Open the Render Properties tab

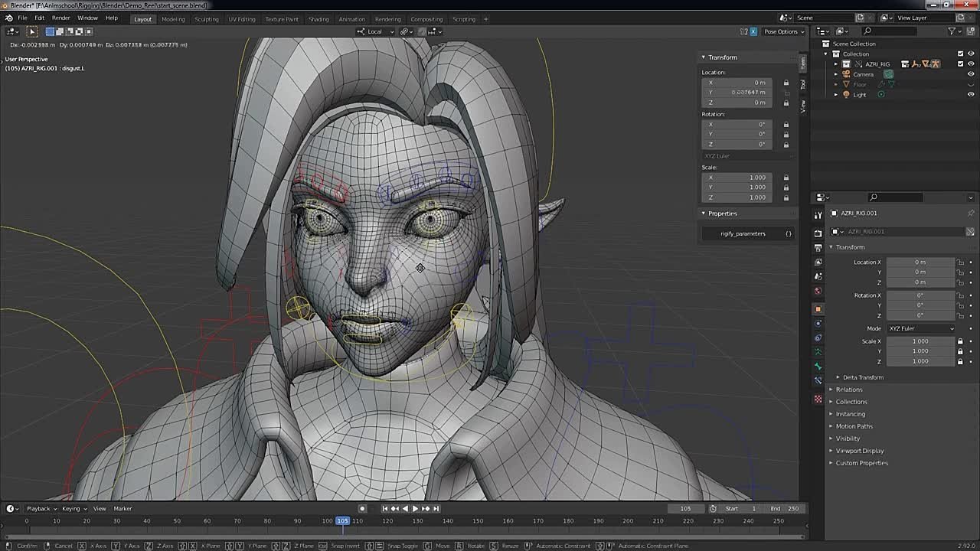click(x=818, y=231)
